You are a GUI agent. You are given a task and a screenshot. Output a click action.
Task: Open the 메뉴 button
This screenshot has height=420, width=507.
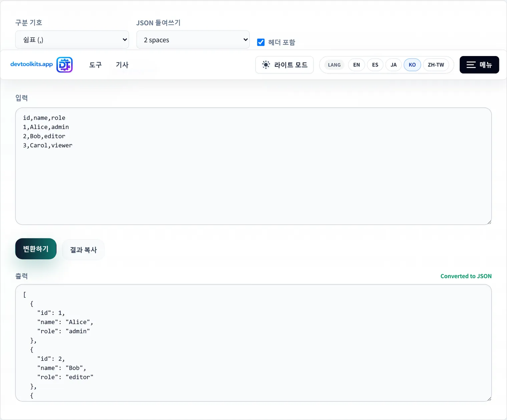479,65
